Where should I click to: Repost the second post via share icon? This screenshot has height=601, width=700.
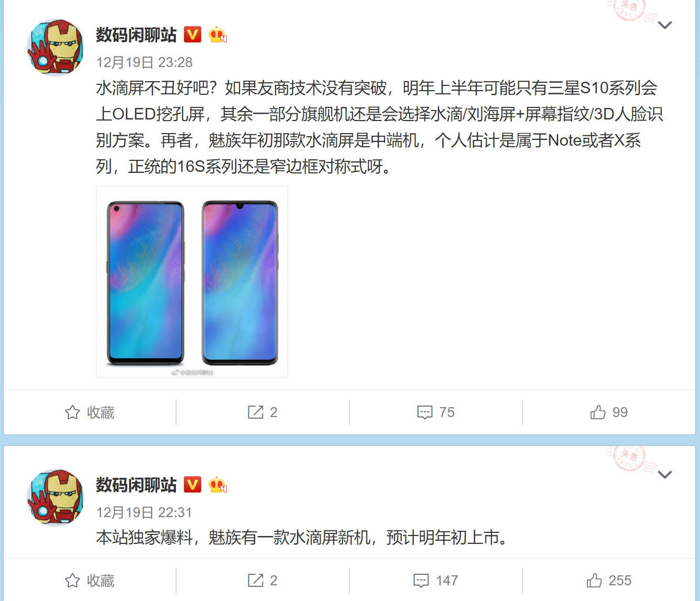pos(262,581)
